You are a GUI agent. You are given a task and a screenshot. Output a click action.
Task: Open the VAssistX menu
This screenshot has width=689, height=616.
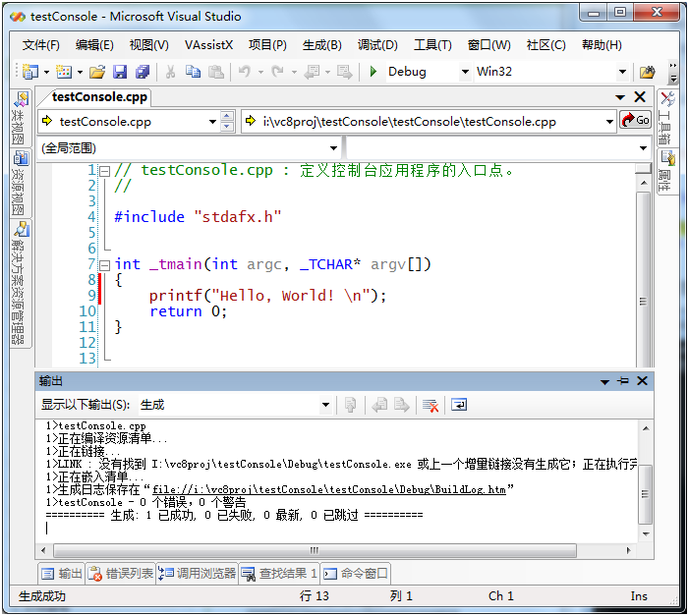[x=208, y=45]
